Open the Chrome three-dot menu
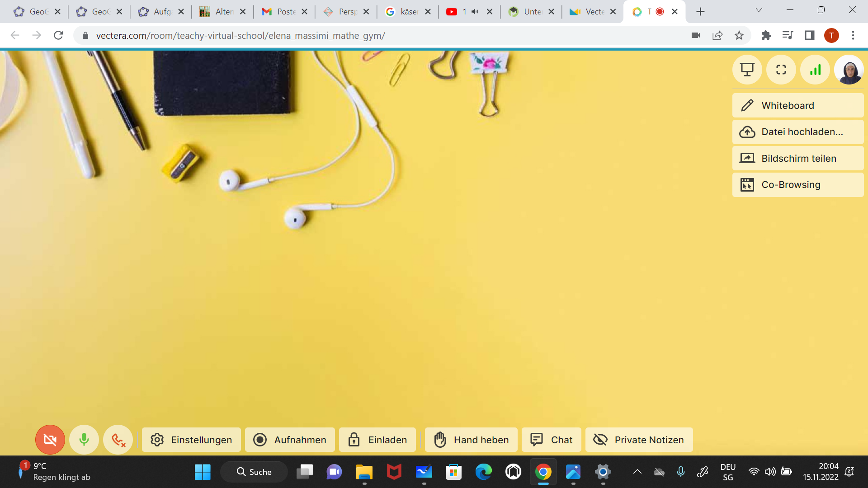The height and width of the screenshot is (488, 868). coord(853,35)
